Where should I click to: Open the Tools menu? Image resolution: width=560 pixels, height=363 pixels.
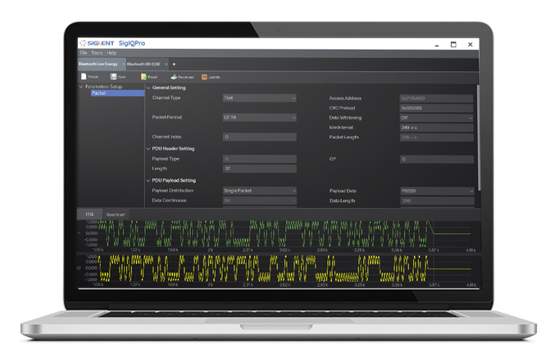96,53
